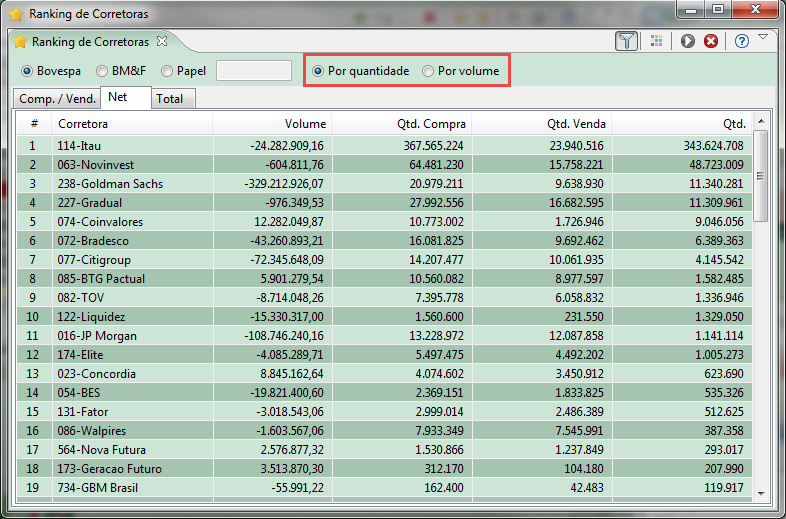
Task: Select row 173-Geracao Futuro
Action: tap(384, 469)
